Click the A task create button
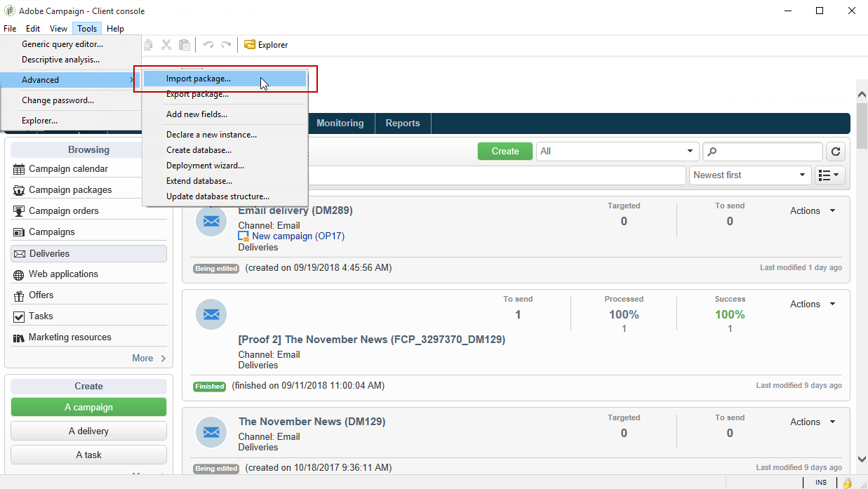The height and width of the screenshot is (489, 868). click(88, 455)
